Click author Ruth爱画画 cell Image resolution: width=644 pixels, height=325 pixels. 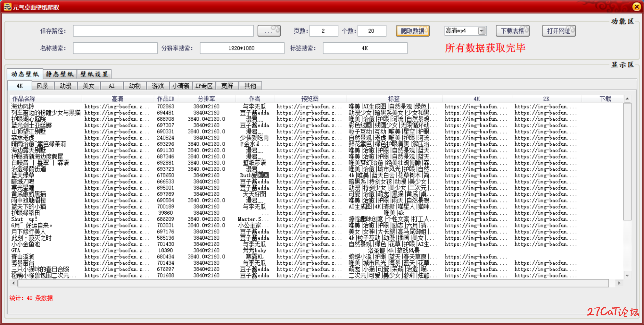click(254, 175)
